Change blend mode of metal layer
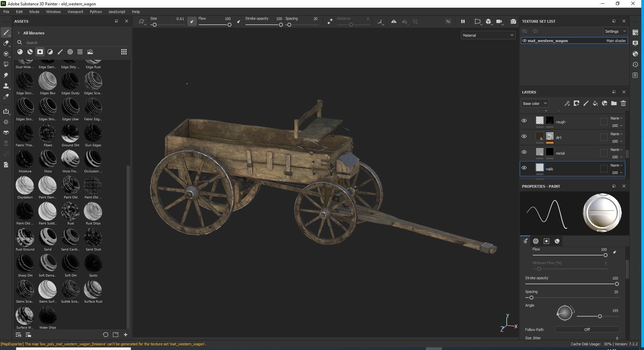This screenshot has width=644, height=350. click(x=616, y=150)
